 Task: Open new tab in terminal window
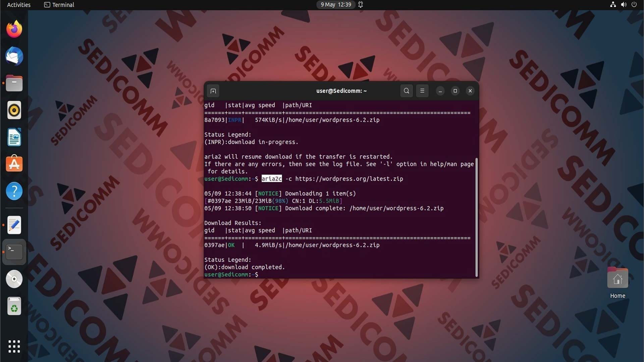213,91
